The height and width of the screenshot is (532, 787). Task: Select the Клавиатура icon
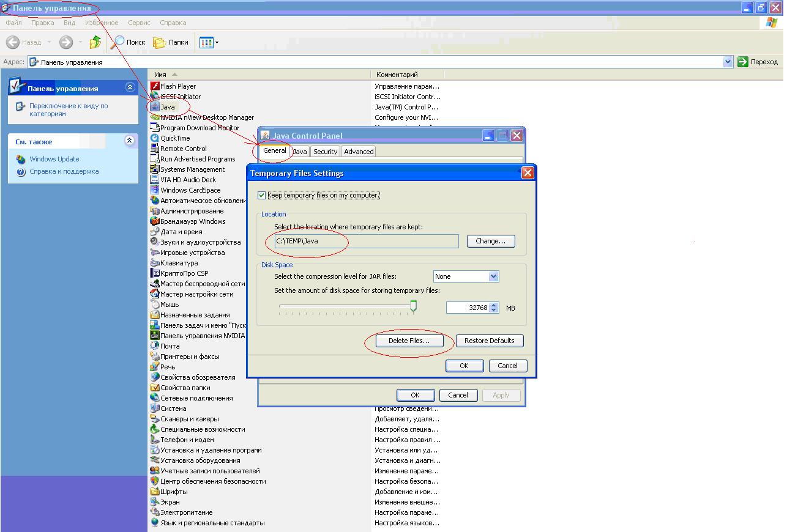pyautogui.click(x=155, y=263)
